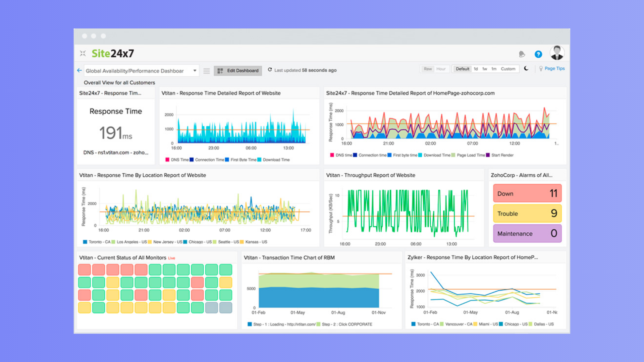The height and width of the screenshot is (362, 644).
Task: Toggle Download Time legend in Vtitan detailed report
Action: click(274, 160)
